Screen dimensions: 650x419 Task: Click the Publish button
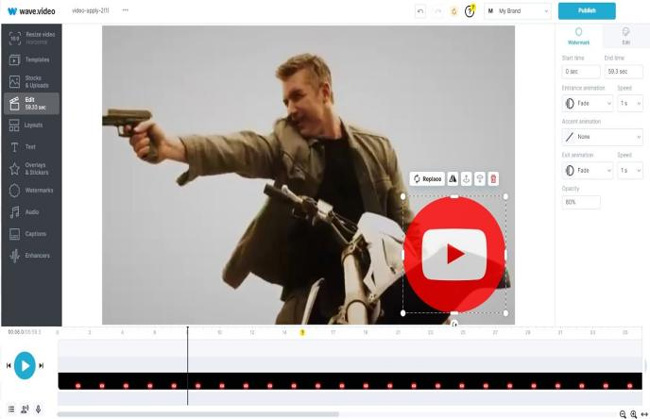coord(587,11)
